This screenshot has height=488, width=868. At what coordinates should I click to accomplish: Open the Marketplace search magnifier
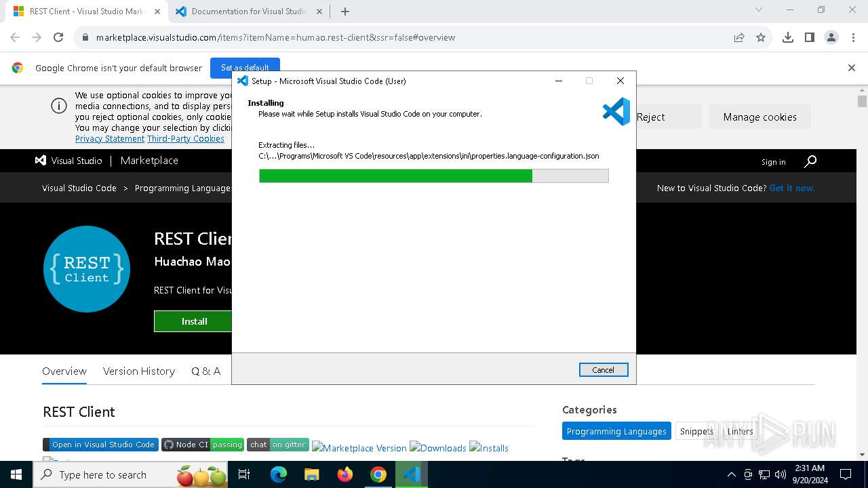pyautogui.click(x=810, y=161)
